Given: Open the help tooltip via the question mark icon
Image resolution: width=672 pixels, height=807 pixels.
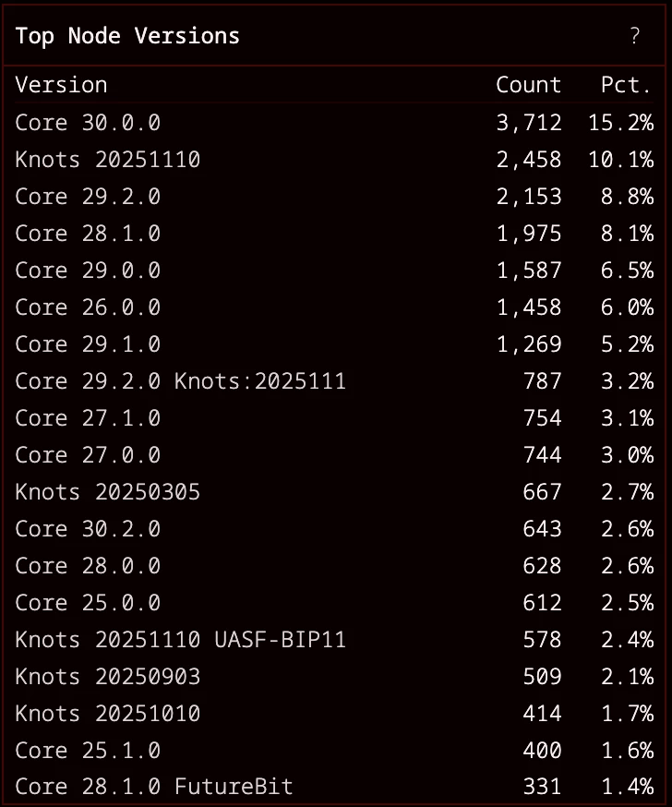Looking at the screenshot, I should tap(634, 37).
